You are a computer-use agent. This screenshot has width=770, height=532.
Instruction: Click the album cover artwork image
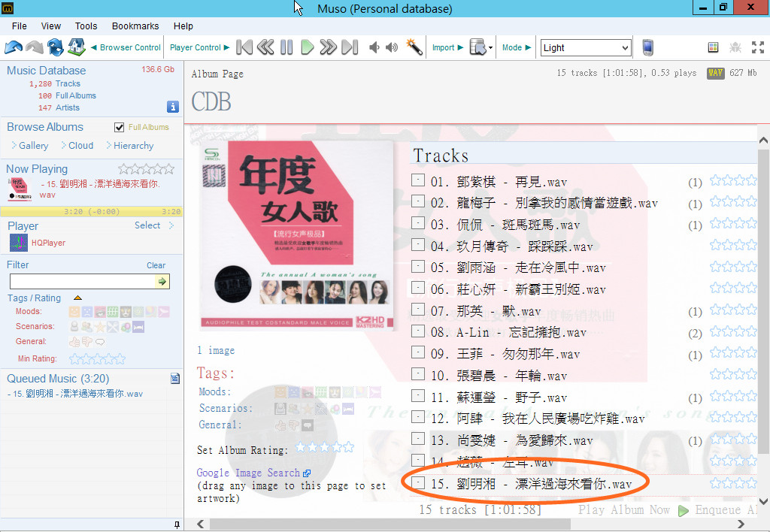298,236
